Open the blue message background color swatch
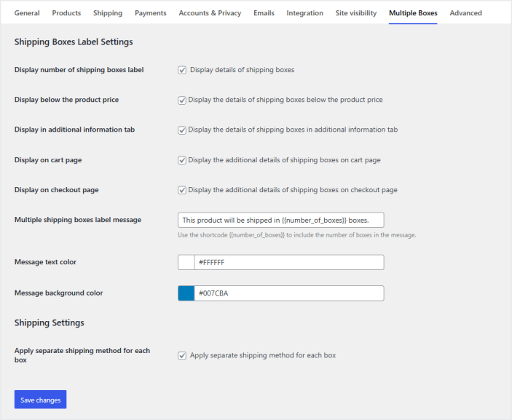512x420 pixels. [x=186, y=293]
